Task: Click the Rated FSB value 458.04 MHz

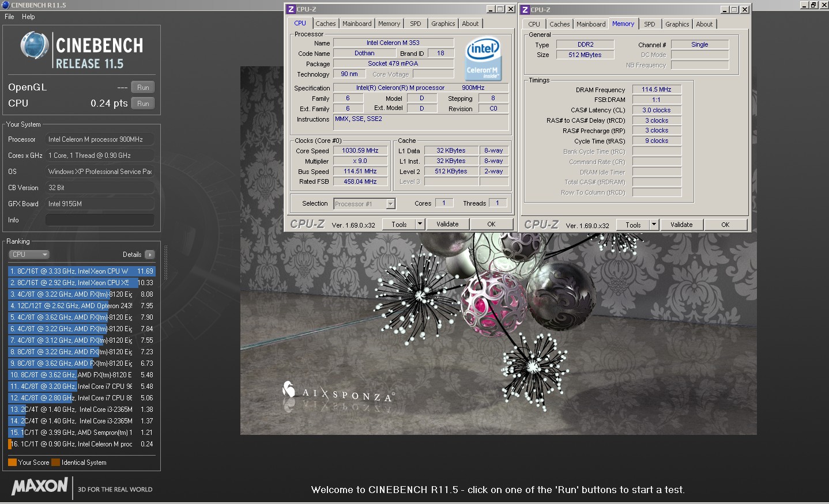Action: click(x=360, y=182)
